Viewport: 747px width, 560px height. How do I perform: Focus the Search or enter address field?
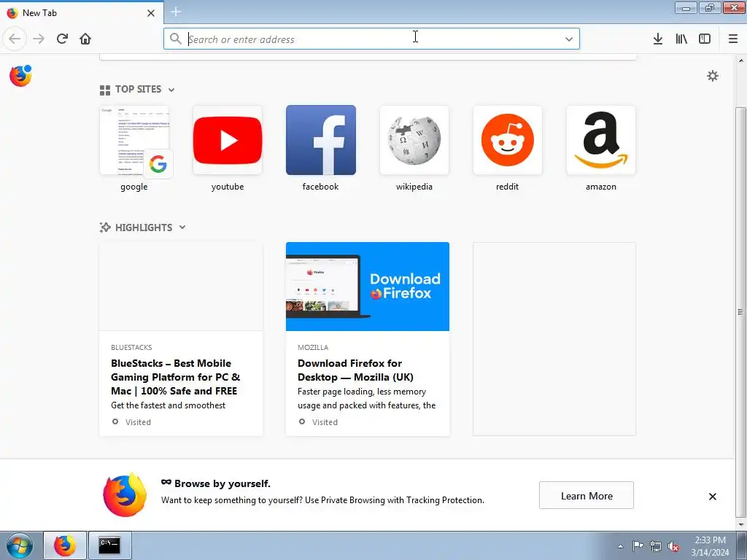371,39
